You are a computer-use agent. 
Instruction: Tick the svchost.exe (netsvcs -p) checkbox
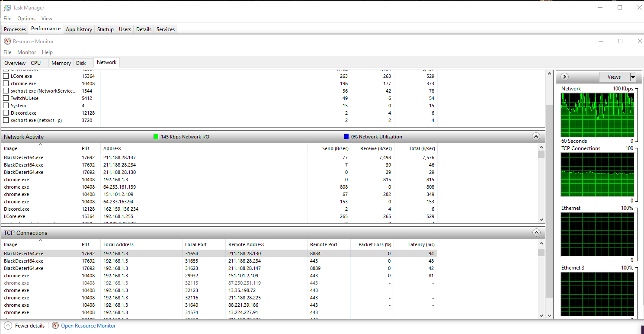pyautogui.click(x=6, y=120)
